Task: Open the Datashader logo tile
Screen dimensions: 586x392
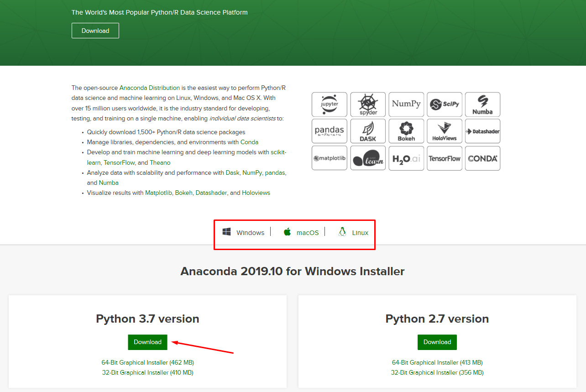Action: (482, 131)
